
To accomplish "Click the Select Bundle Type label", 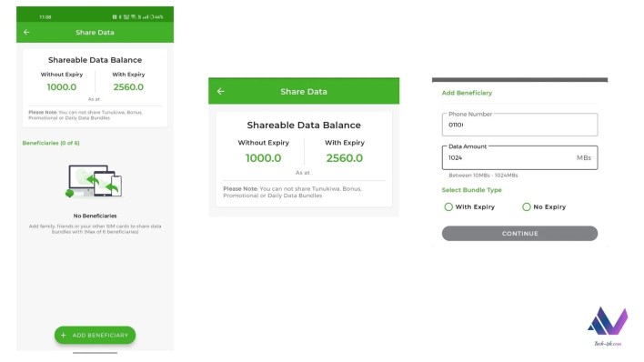I will [x=471, y=190].
